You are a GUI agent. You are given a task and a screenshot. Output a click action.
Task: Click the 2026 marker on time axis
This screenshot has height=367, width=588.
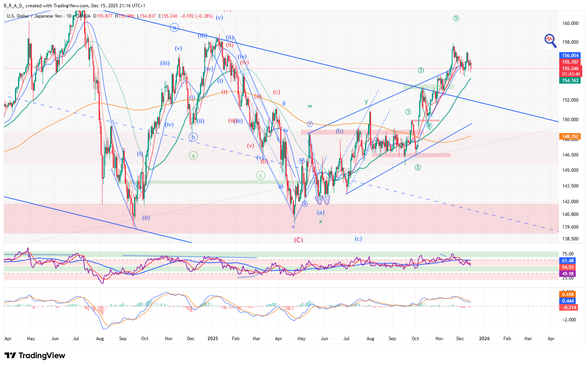484,339
